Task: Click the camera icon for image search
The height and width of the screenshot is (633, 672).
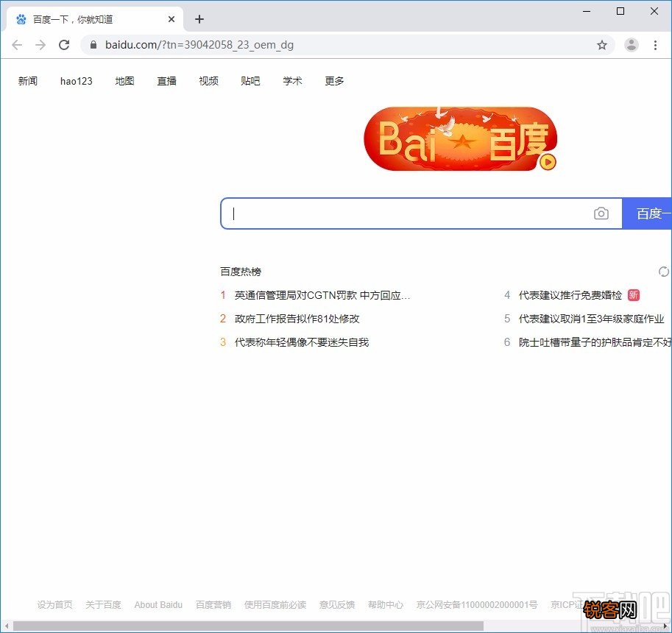Action: tap(601, 213)
